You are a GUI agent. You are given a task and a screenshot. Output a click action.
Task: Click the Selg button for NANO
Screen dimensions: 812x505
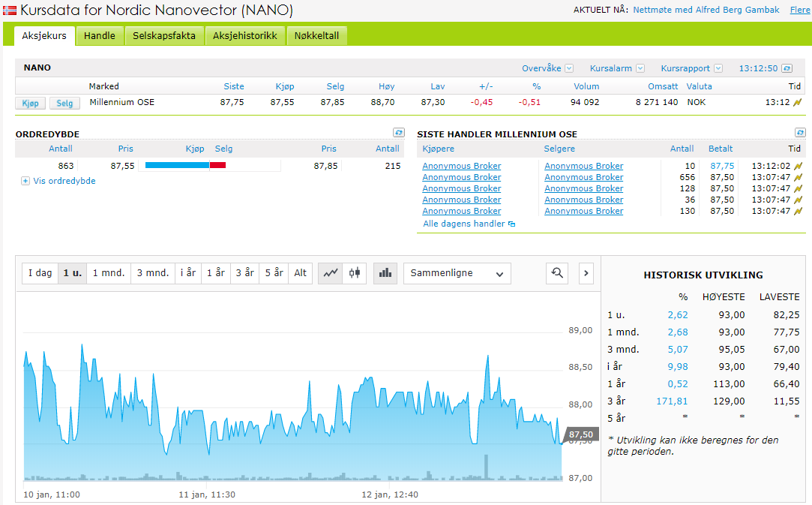point(64,104)
